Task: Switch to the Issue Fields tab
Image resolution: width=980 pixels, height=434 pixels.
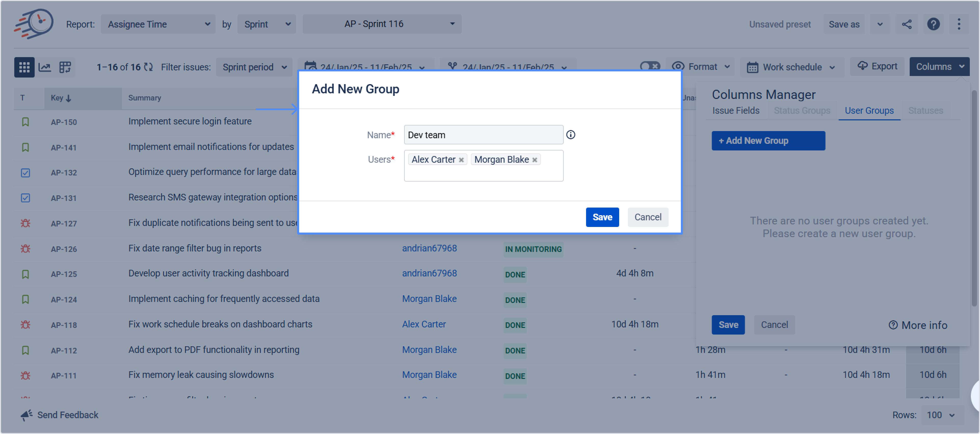Action: pyautogui.click(x=735, y=111)
